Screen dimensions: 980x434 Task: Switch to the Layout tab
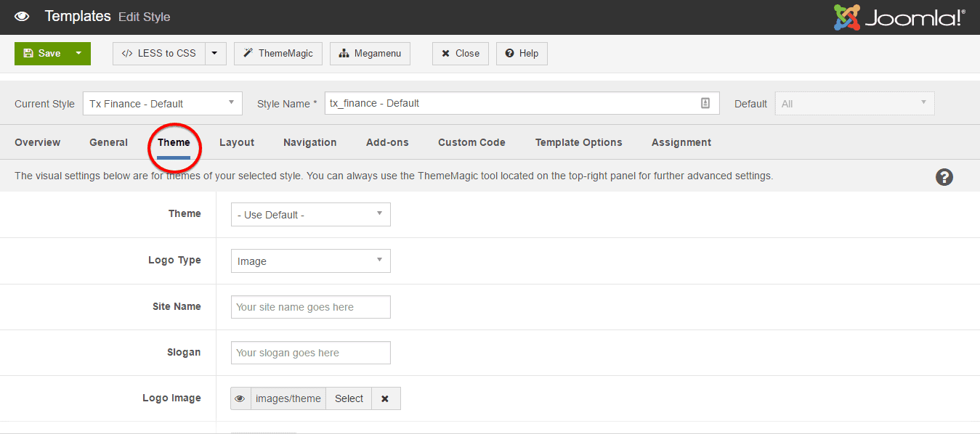coord(237,142)
